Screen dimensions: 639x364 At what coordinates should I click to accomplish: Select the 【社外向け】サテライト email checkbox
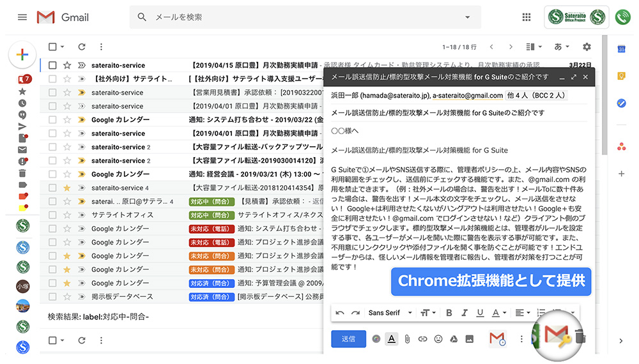pyautogui.click(x=52, y=79)
